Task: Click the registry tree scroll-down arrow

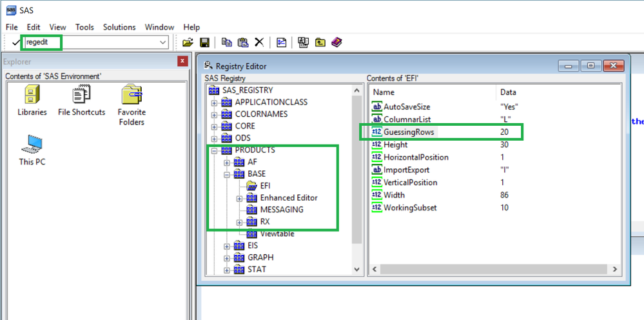Action: pos(356,270)
